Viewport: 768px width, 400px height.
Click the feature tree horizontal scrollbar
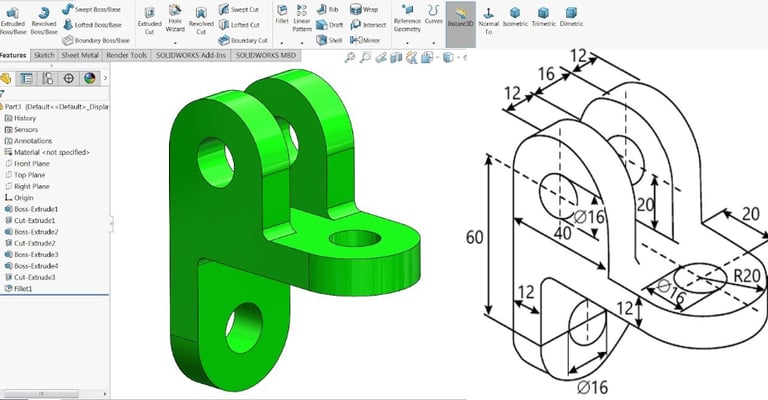[x=40, y=394]
